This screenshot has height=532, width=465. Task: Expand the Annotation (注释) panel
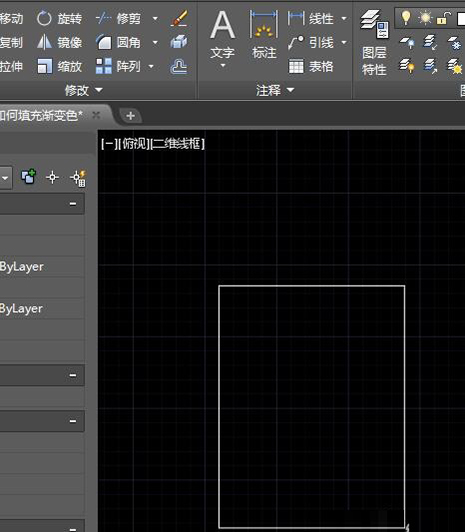(x=275, y=90)
